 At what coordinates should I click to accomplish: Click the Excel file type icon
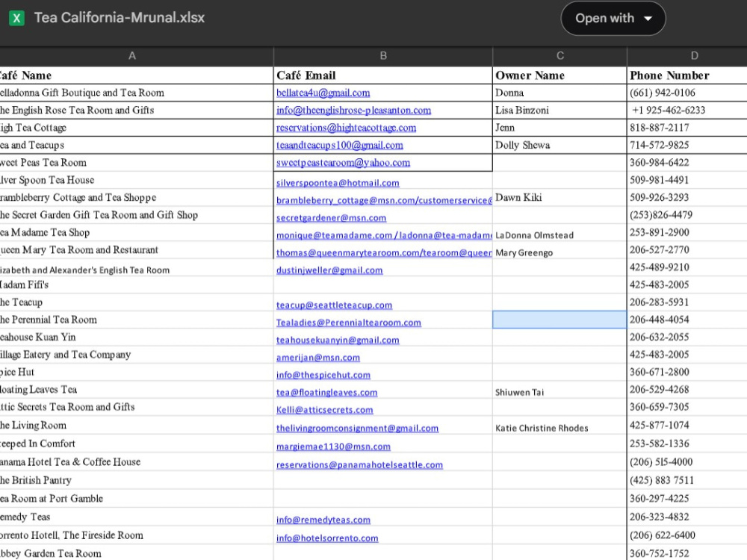[x=16, y=18]
